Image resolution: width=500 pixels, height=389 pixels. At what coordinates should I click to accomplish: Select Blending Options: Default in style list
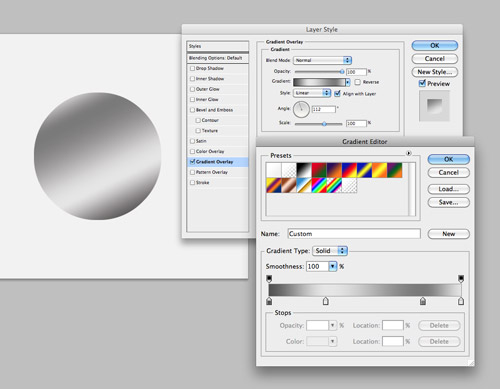point(218,58)
